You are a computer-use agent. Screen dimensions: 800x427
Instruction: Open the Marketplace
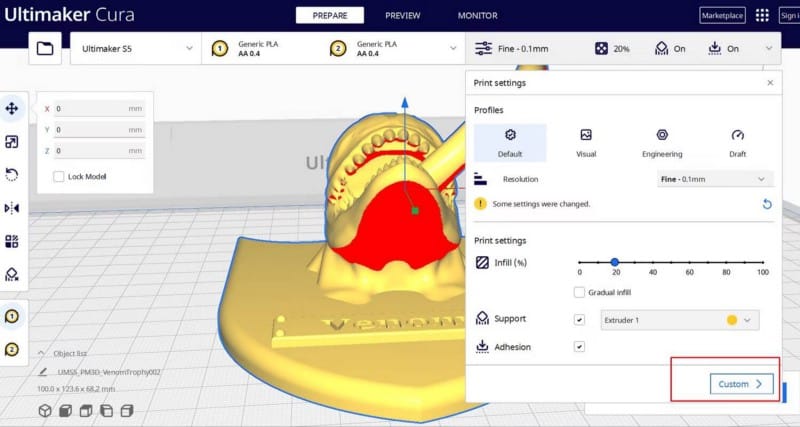pyautogui.click(x=722, y=15)
